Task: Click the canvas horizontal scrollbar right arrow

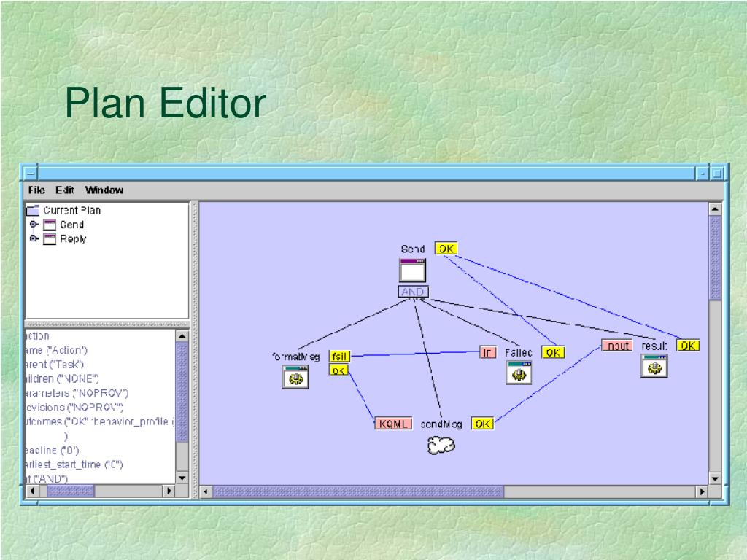Action: (702, 491)
